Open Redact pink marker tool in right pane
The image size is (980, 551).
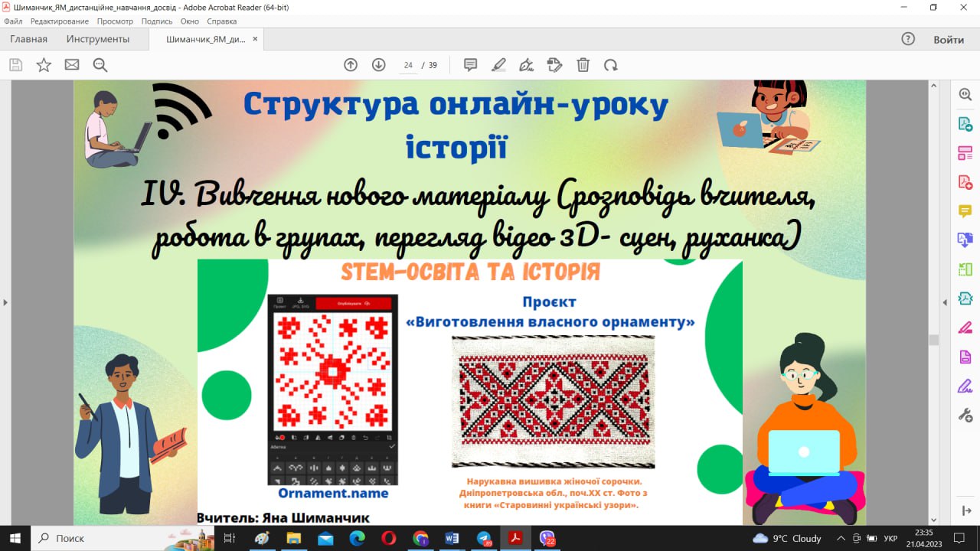965,328
